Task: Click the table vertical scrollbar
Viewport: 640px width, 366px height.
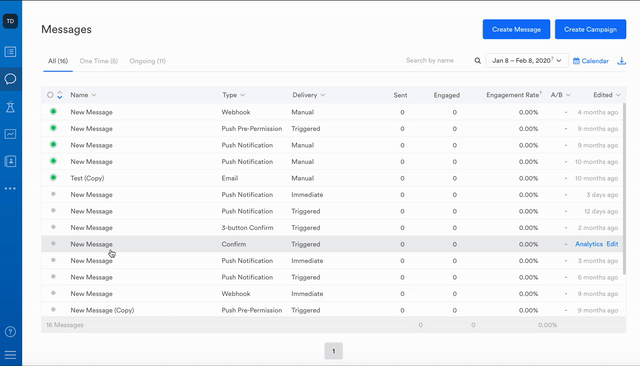Action: (624, 189)
